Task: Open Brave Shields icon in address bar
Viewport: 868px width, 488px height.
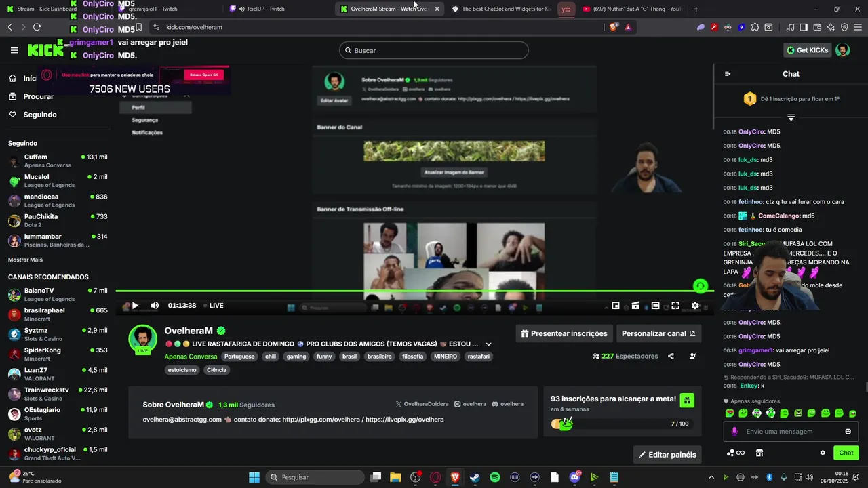Action: pos(614,27)
